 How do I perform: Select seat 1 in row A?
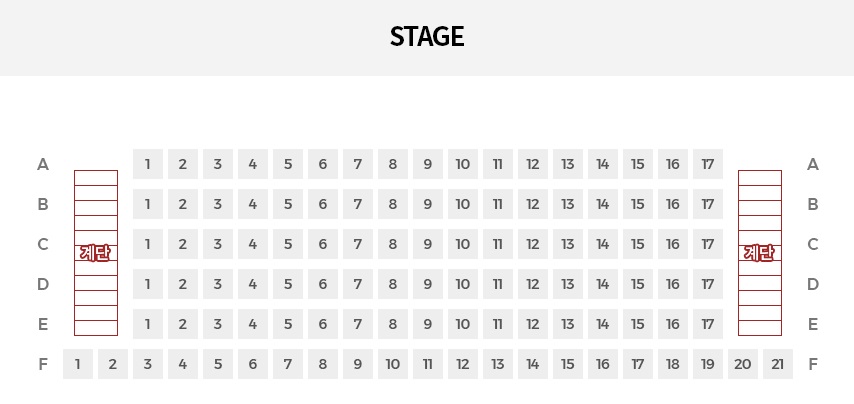click(x=148, y=164)
